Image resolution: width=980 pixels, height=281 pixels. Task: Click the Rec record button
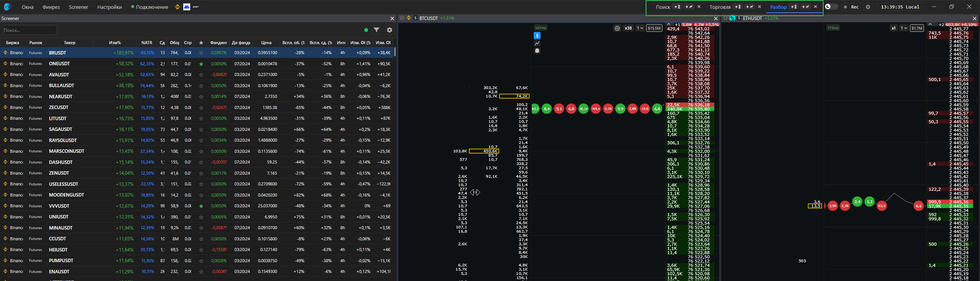click(852, 7)
